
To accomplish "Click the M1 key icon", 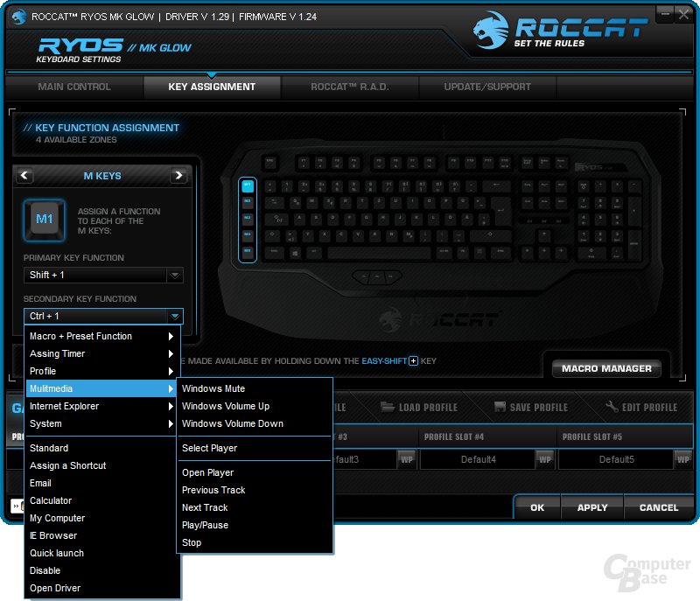I will coord(47,220).
